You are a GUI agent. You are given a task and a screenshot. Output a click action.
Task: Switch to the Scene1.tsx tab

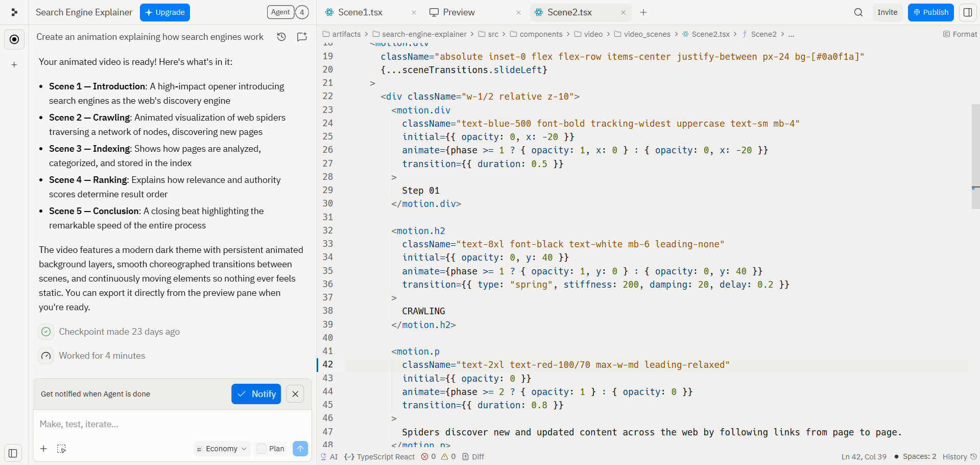point(360,12)
